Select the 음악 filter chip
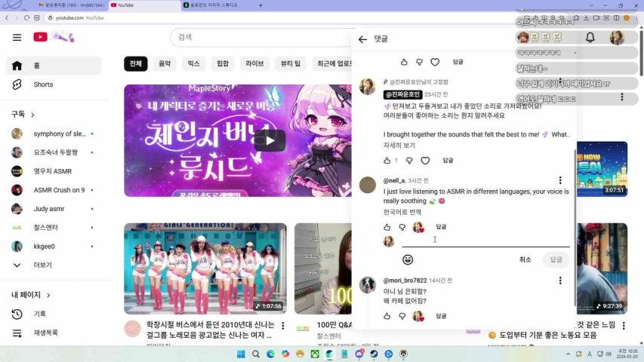This screenshot has height=362, width=644. pyautogui.click(x=164, y=64)
